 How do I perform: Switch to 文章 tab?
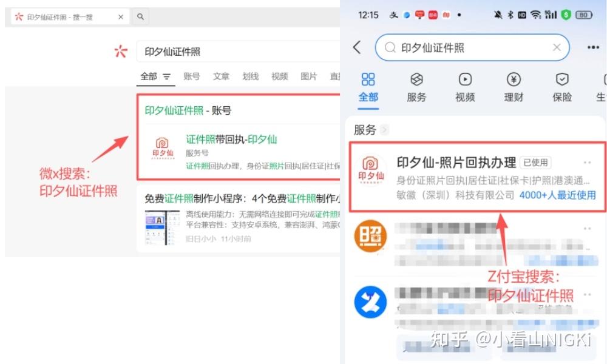[x=221, y=76]
